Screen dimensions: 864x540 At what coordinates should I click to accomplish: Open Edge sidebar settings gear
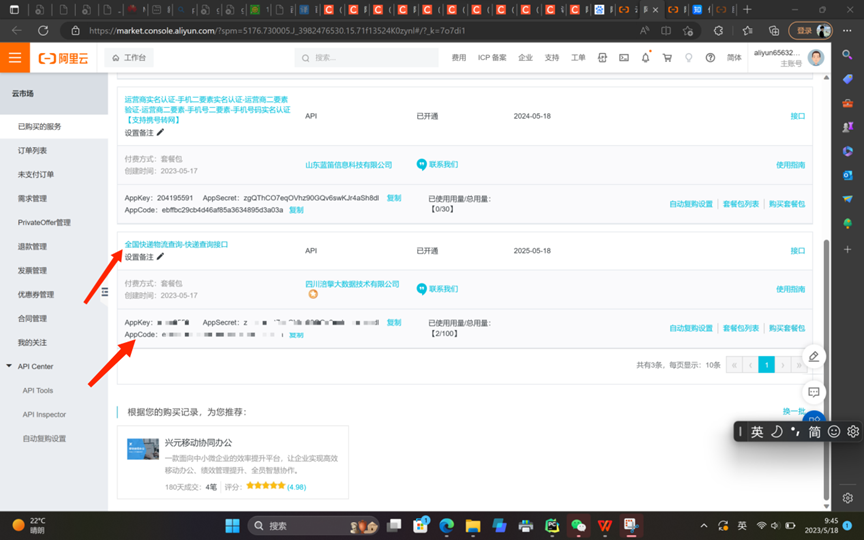(x=847, y=498)
